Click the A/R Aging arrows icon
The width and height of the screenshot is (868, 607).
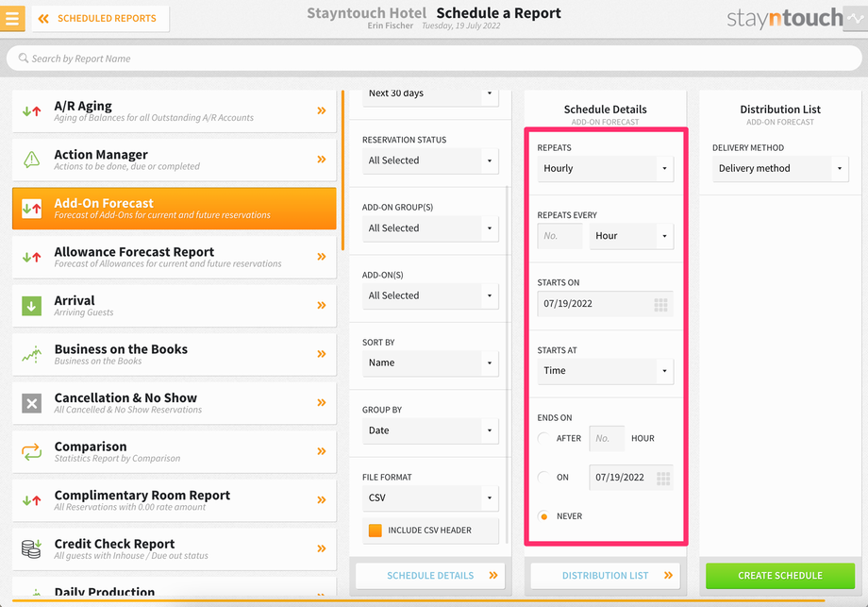(x=31, y=110)
